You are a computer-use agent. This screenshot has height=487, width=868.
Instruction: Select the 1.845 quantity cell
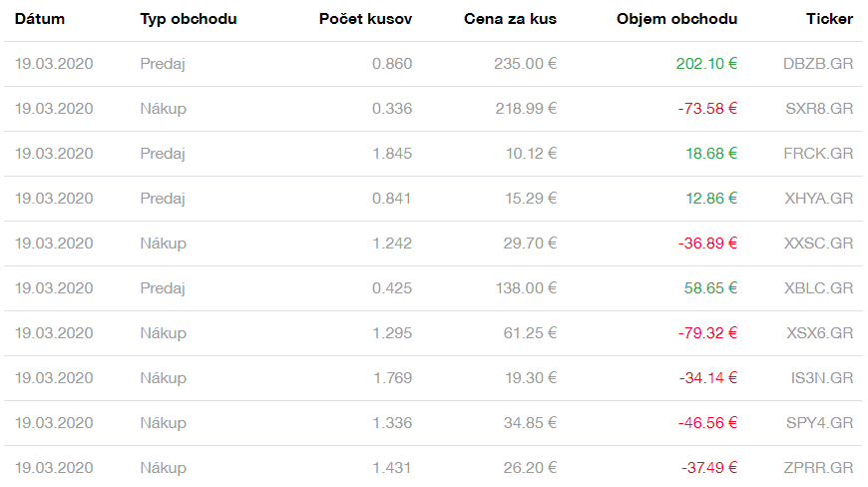(391, 154)
